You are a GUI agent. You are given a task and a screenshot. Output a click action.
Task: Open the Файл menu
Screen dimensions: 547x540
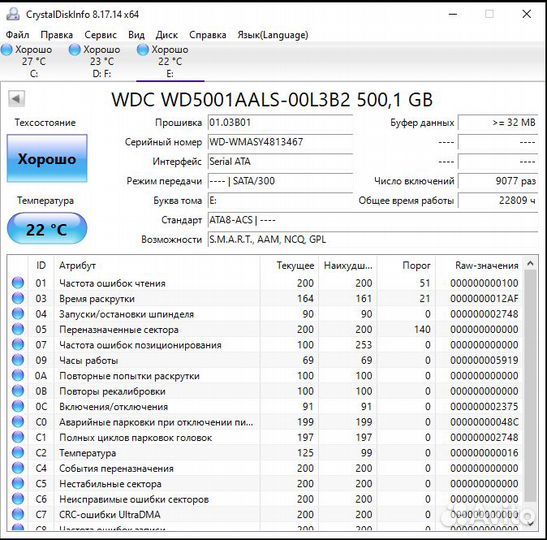17,35
